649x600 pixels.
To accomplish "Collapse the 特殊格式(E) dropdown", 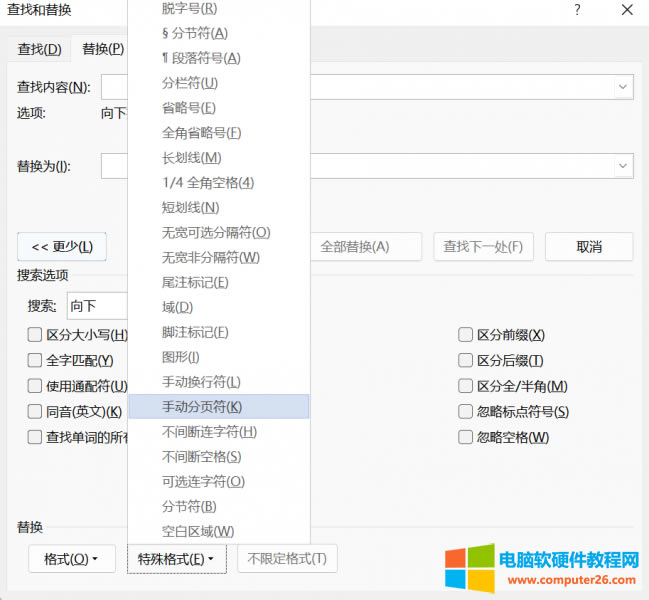I will click(x=176, y=559).
